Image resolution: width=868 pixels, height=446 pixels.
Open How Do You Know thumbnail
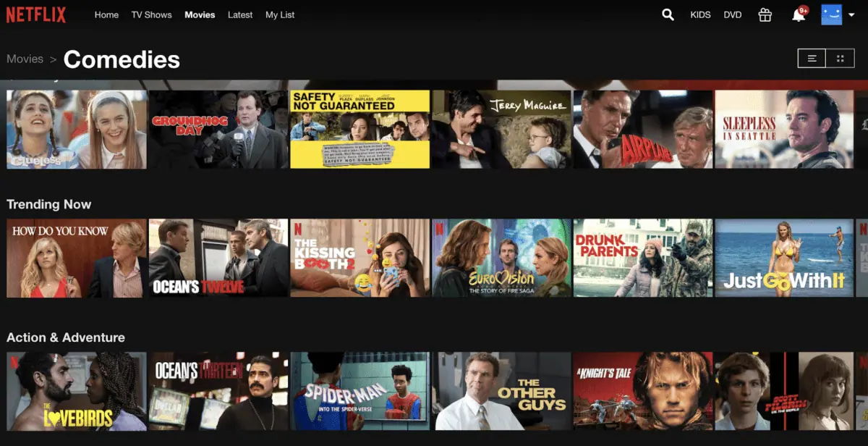coord(77,258)
